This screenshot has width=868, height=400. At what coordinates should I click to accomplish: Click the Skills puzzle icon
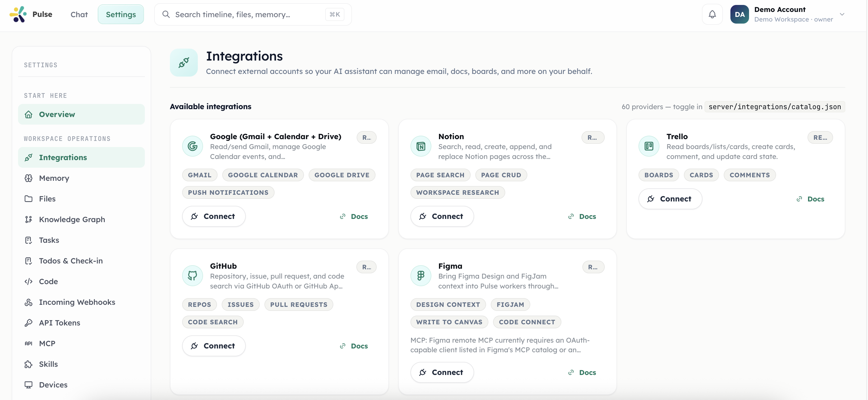click(x=28, y=364)
